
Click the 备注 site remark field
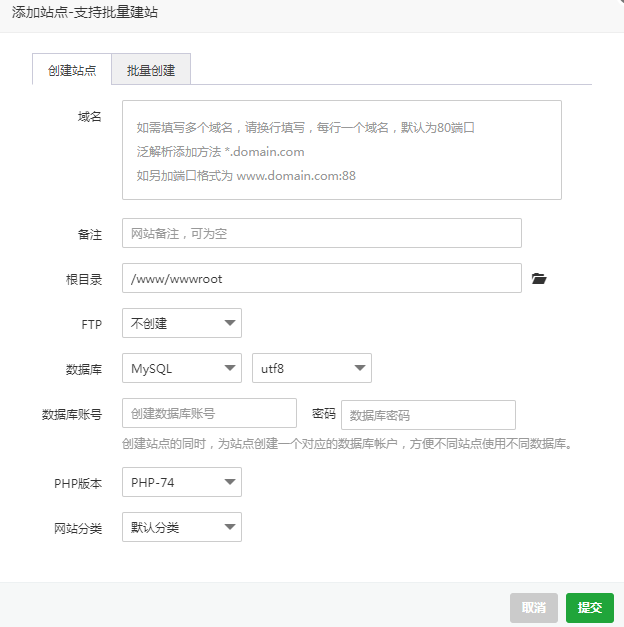click(x=322, y=233)
